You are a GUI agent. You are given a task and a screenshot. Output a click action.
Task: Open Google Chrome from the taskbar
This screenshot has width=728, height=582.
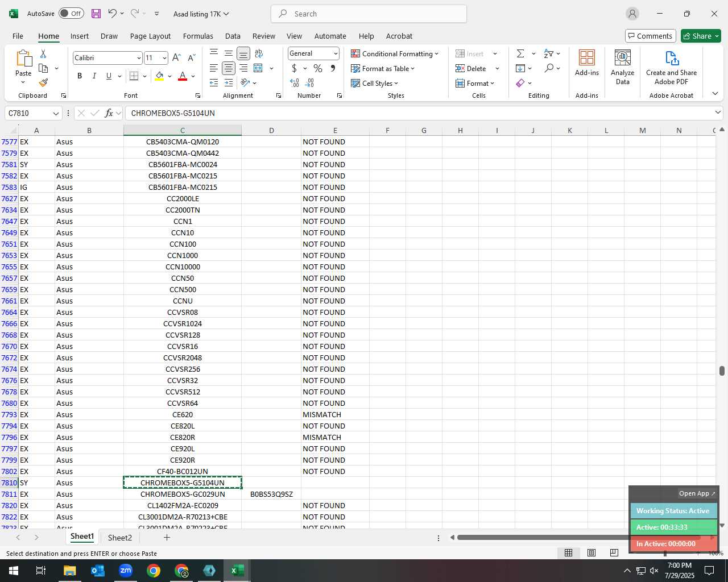[x=154, y=571]
